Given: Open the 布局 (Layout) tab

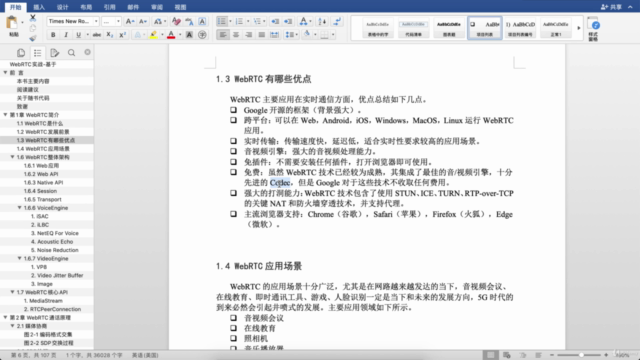Looking at the screenshot, I should 86,7.
